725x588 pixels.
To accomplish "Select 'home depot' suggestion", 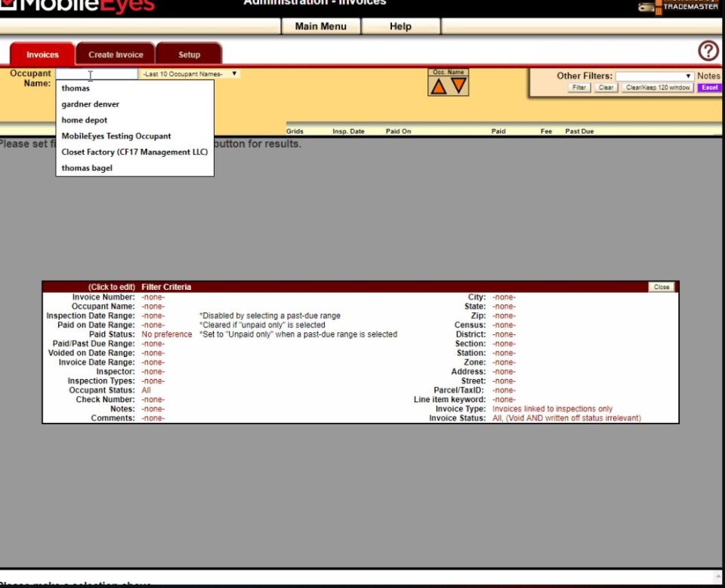I will [134, 120].
